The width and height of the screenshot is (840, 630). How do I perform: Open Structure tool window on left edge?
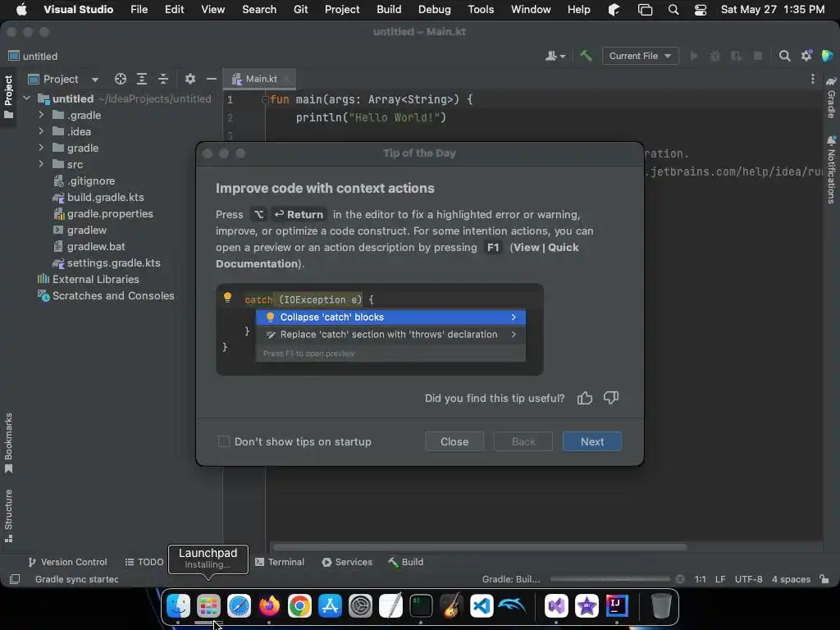tap(8, 516)
